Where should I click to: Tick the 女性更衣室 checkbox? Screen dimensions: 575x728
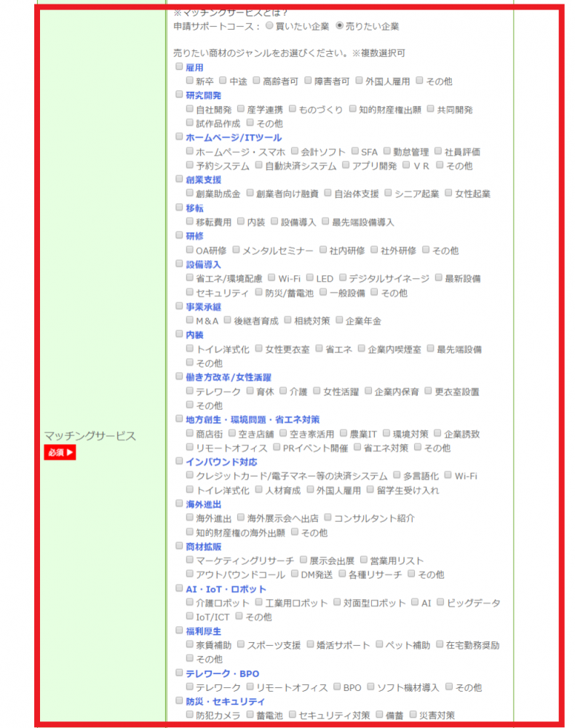258,348
